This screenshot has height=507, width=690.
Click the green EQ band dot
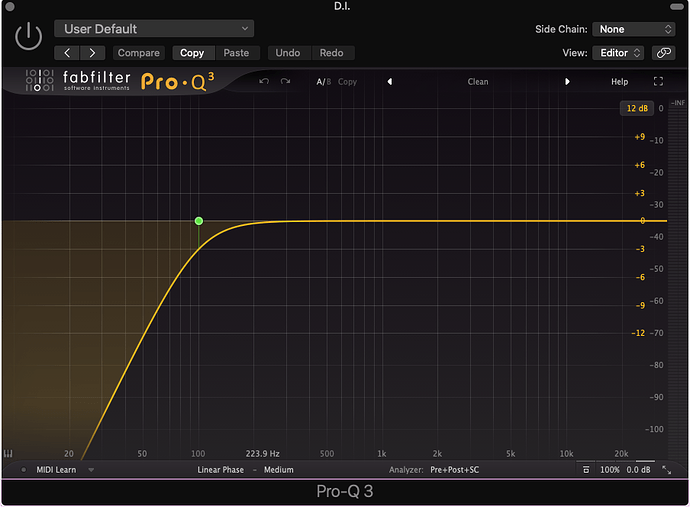pos(199,221)
